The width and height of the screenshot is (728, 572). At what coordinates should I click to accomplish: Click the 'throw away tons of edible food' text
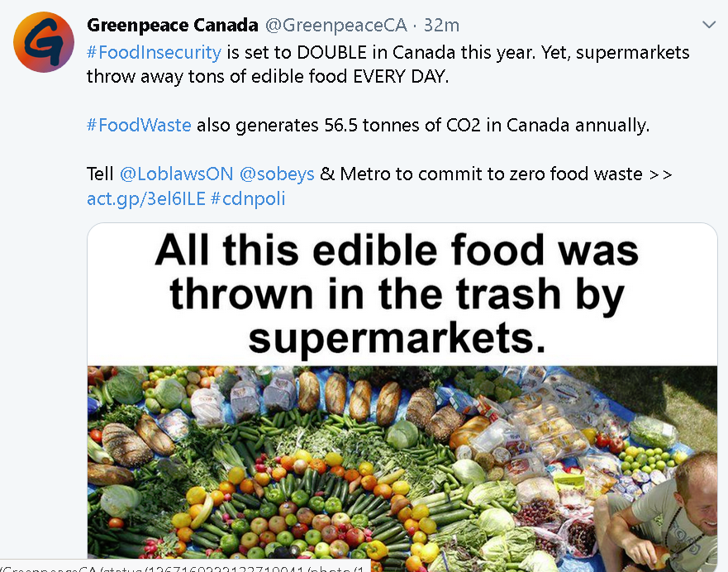point(216,77)
